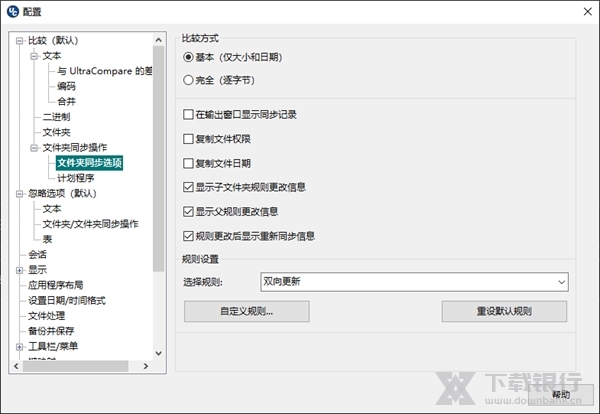The height and width of the screenshot is (414, 600).
Task: Click the UltraCompare logo in title bar
Action: (x=13, y=11)
